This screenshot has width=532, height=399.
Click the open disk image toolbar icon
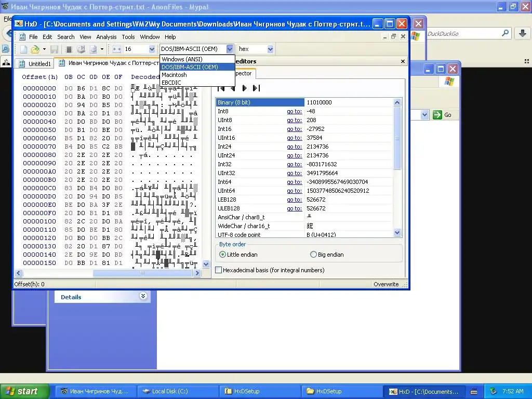click(94, 49)
